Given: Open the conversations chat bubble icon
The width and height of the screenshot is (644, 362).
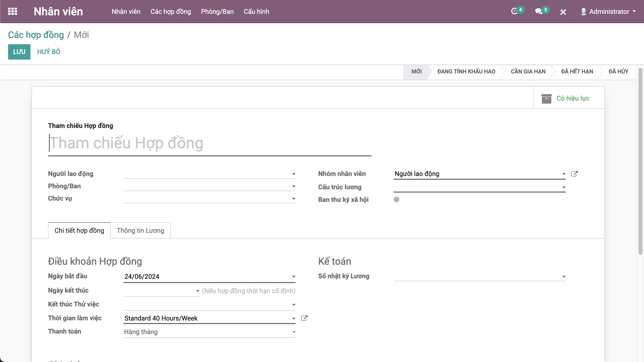Looking at the screenshot, I should point(538,11).
